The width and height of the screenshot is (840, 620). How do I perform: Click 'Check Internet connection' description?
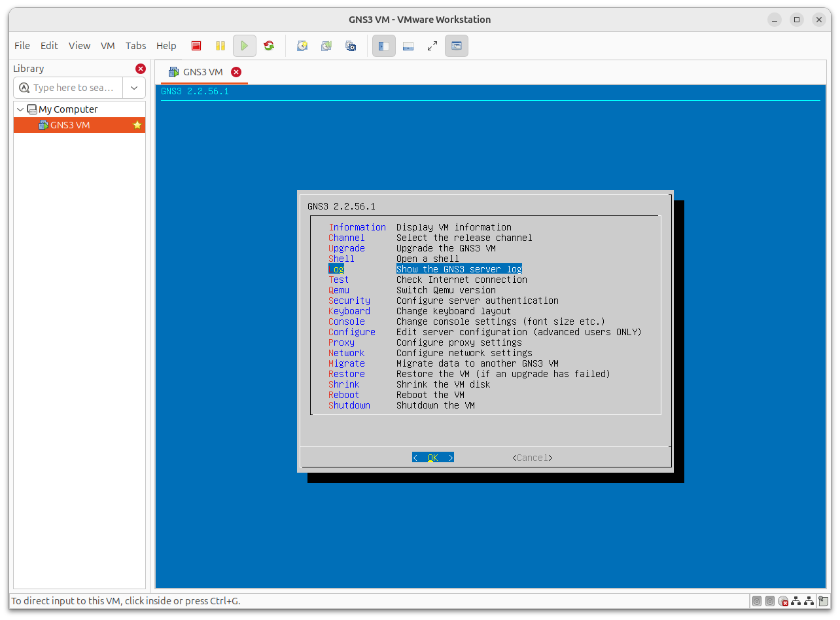[462, 280]
